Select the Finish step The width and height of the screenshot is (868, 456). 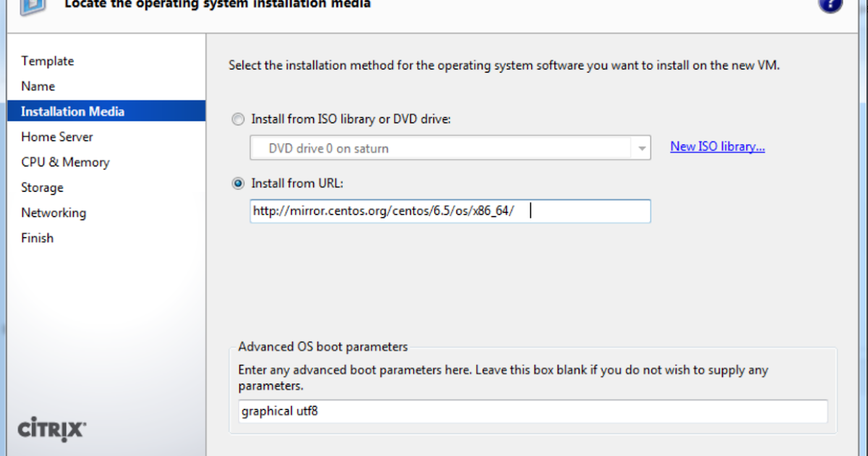click(x=37, y=238)
